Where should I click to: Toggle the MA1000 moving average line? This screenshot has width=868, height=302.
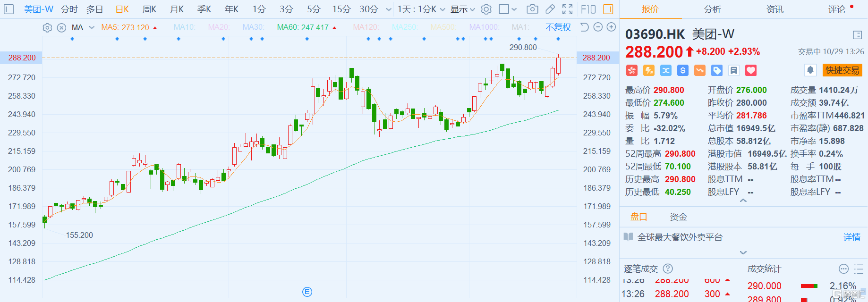tap(484, 27)
